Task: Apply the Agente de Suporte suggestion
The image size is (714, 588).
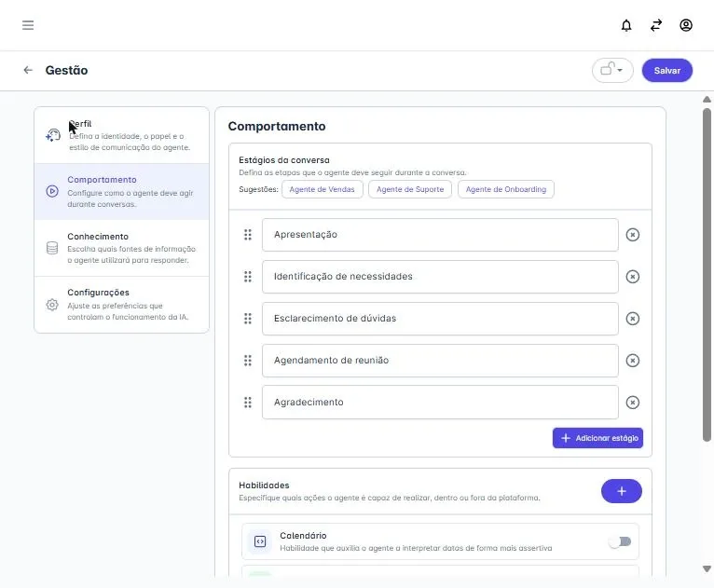Action: (410, 189)
